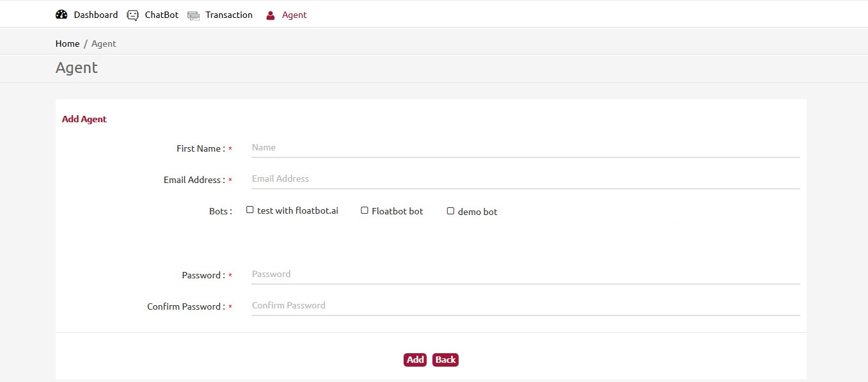Click the Email Address field

tap(525, 179)
